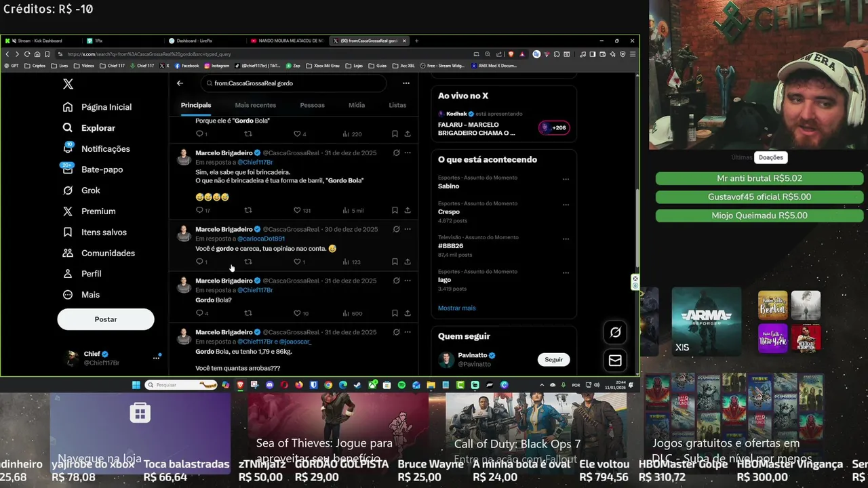Bookmark the "Gordo Bola?" post

tap(395, 313)
